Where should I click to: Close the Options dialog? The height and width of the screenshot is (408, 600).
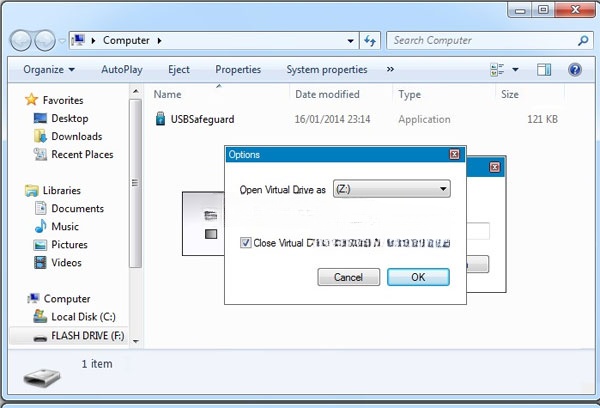454,154
